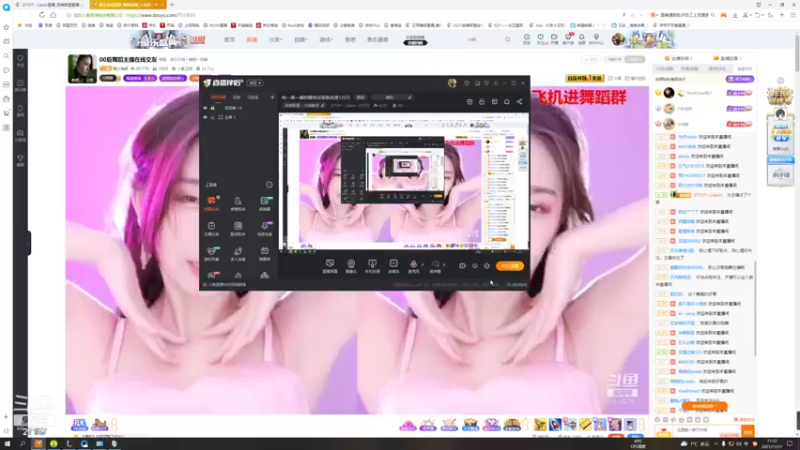
Task: Open the 鱼乐盛典 tab in Douyu navigation
Action: 378,39
